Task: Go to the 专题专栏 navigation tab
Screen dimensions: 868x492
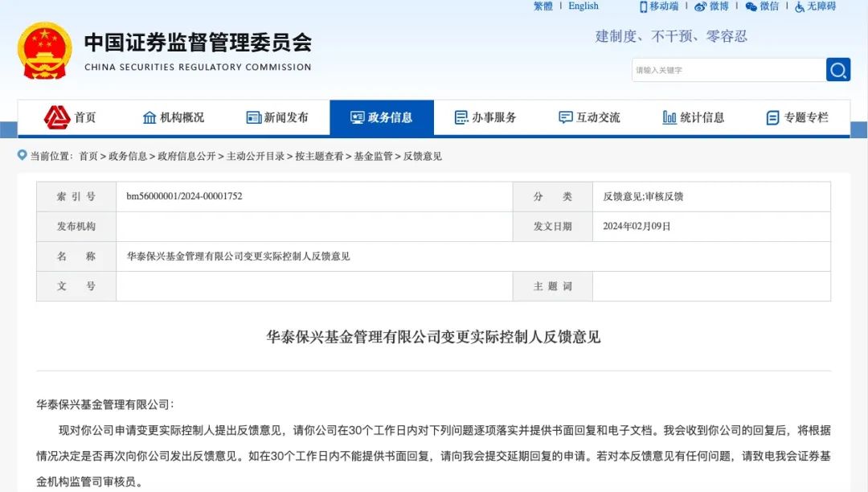Action: (798, 117)
